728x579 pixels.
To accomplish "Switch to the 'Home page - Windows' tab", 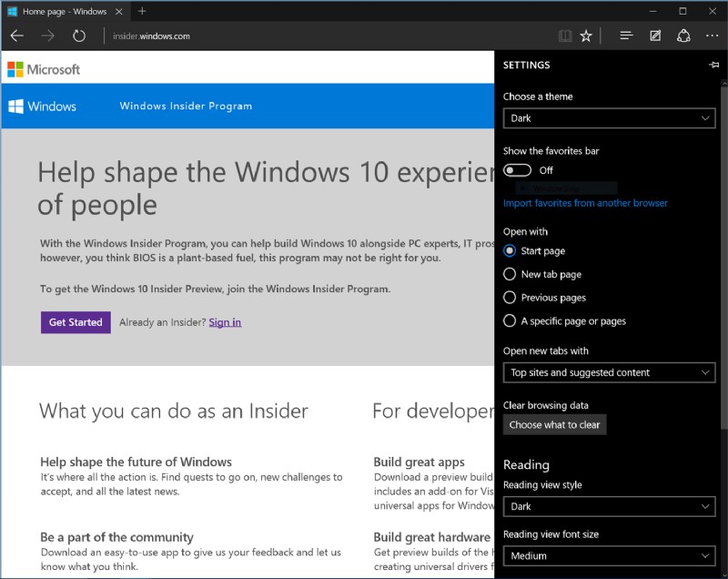I will pyautogui.click(x=64, y=12).
